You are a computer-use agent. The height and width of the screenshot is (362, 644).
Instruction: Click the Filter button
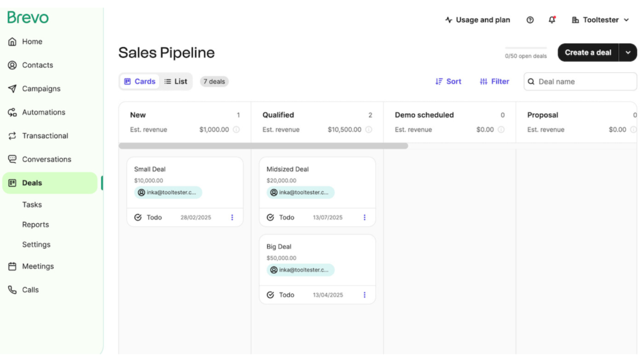[494, 81]
